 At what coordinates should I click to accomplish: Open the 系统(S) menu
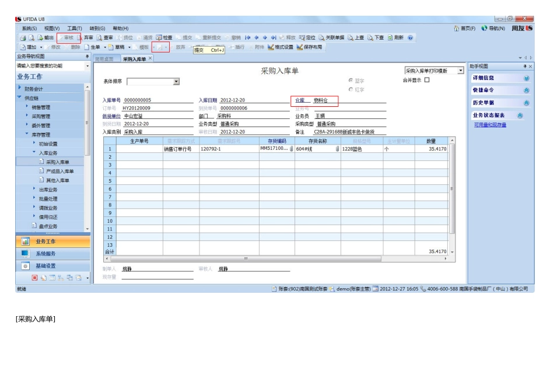tap(29, 28)
